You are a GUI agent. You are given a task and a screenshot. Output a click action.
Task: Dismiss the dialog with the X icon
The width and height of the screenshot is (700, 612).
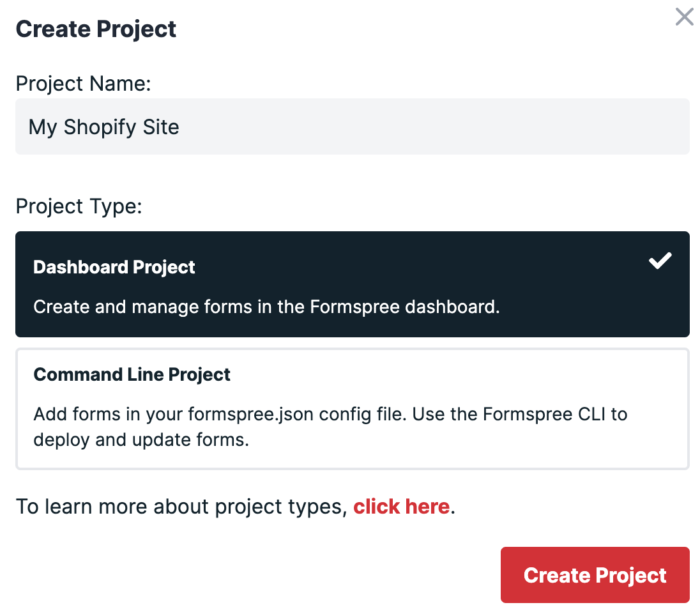click(684, 17)
